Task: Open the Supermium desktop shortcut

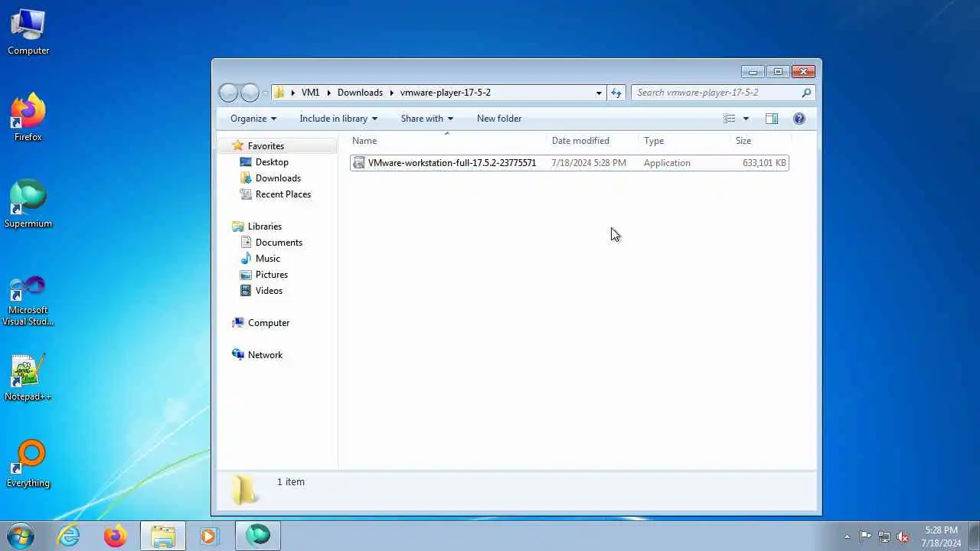Action: (x=28, y=204)
